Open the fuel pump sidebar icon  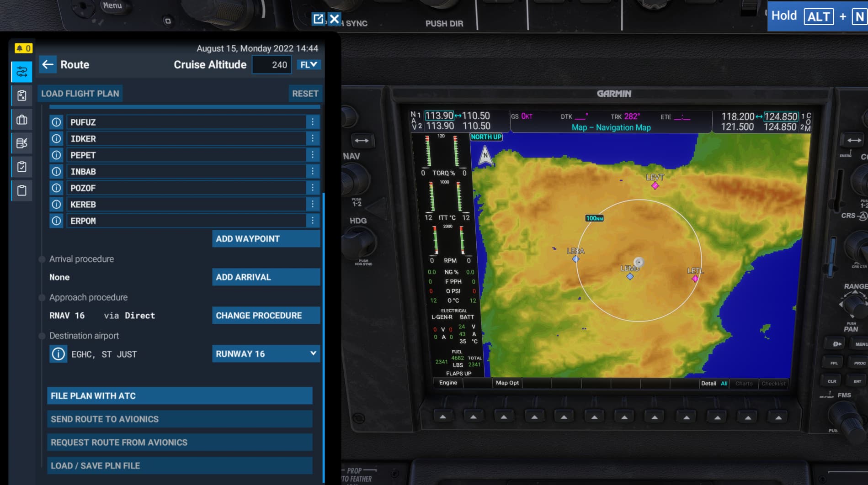(21, 143)
